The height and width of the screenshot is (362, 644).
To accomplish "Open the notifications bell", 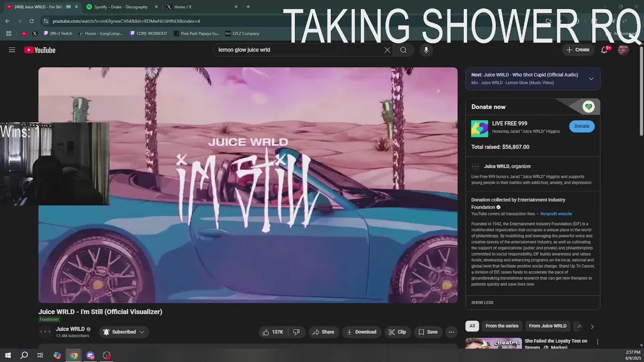I will pos(604,50).
